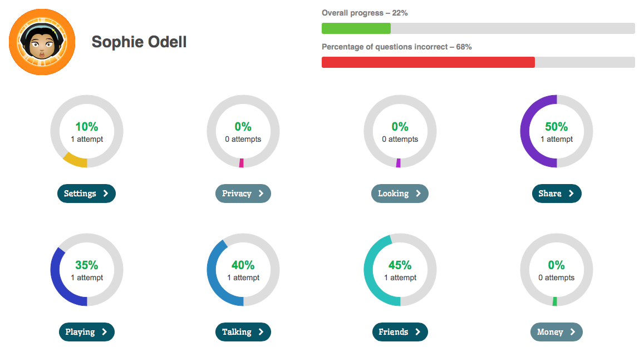The image size is (644, 357).
Task: Click the Playing 35% blue progress ring
Action: tap(87, 270)
